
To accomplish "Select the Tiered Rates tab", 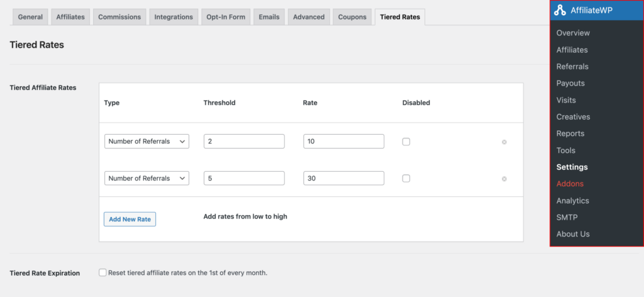I will tap(400, 17).
